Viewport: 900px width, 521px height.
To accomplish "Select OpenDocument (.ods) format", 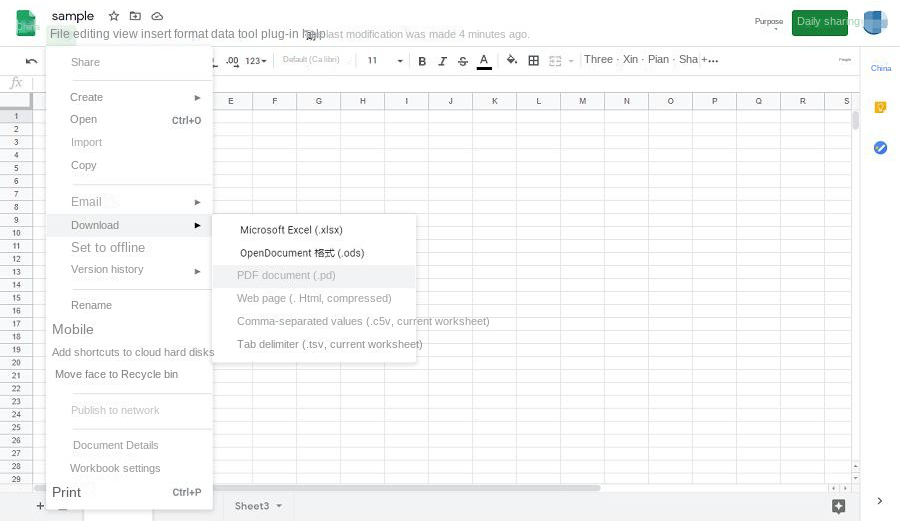I will point(301,253).
